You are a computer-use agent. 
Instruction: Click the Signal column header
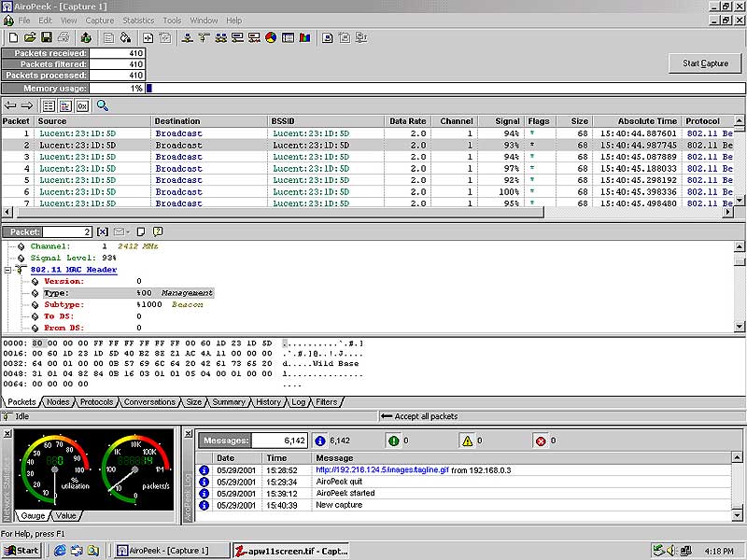501,121
